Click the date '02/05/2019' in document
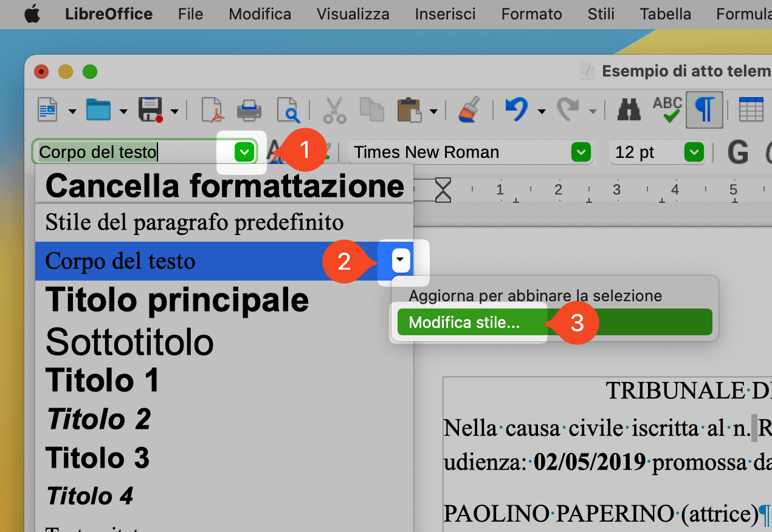This screenshot has height=532, width=772. [590, 463]
